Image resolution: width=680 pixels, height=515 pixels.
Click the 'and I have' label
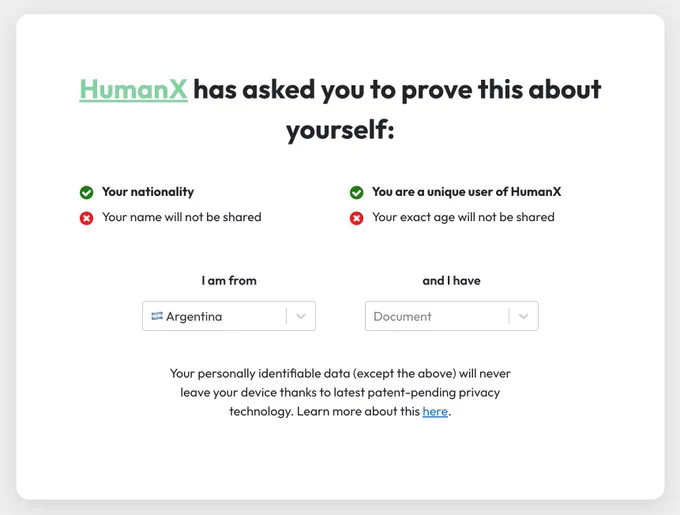point(451,280)
